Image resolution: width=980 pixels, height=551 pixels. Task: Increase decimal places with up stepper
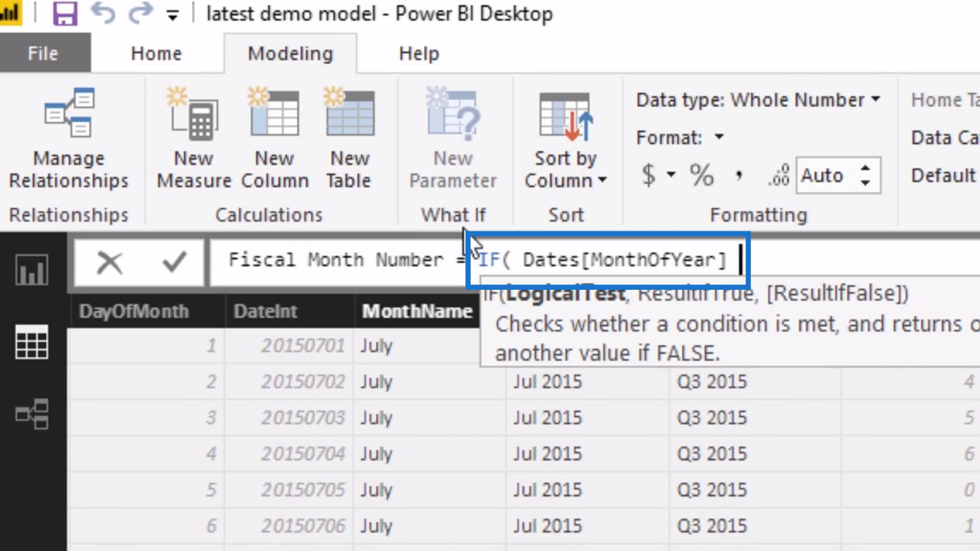[x=866, y=167]
